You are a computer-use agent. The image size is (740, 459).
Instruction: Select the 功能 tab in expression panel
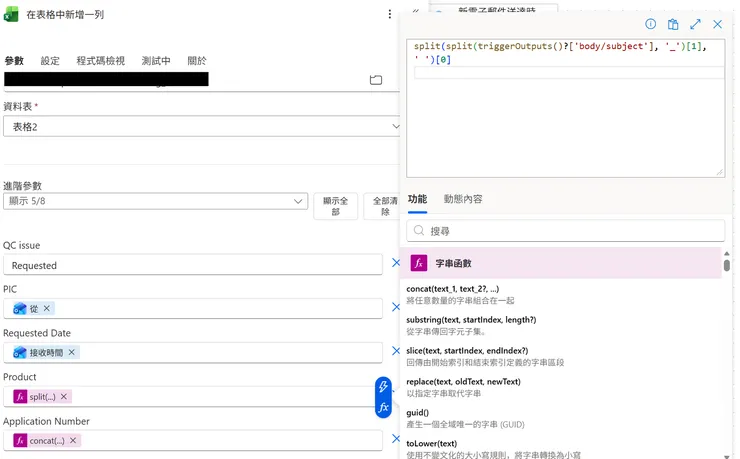click(417, 199)
